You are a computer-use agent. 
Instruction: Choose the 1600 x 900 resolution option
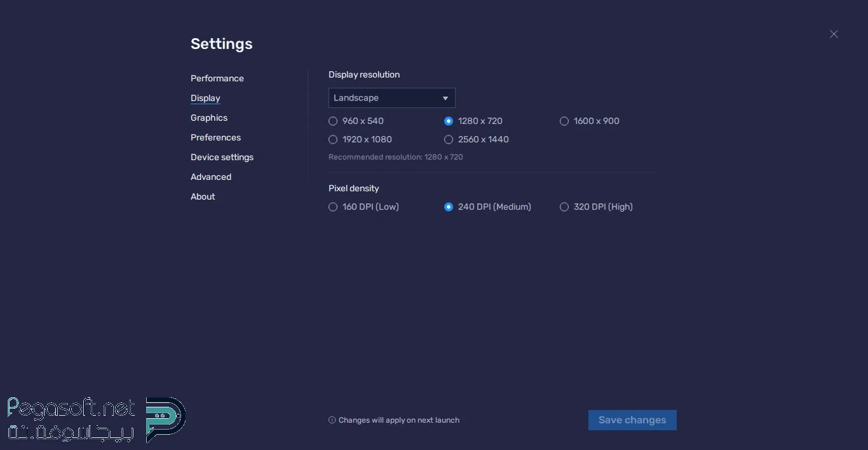564,121
